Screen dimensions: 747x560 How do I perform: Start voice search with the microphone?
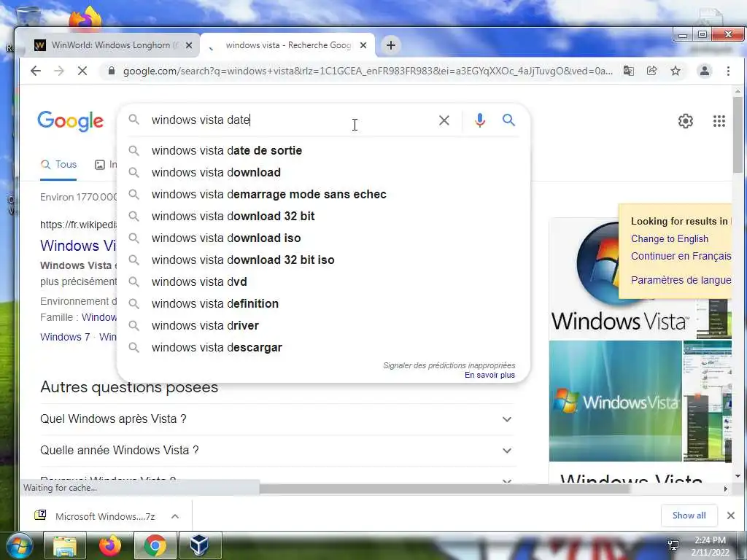point(480,120)
